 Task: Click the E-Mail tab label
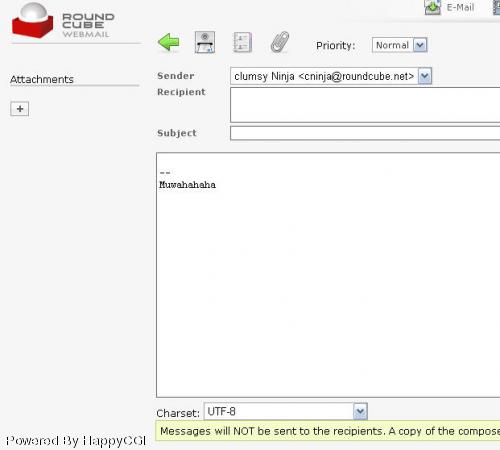[x=460, y=7]
